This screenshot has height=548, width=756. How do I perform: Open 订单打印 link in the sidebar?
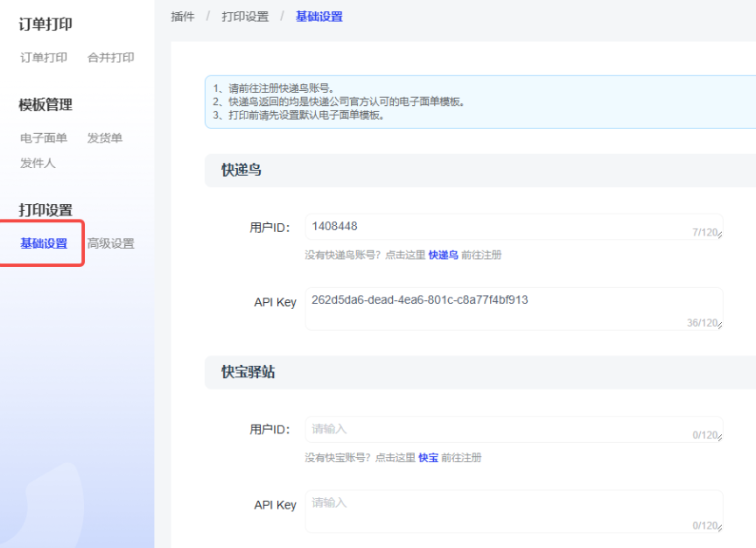point(44,58)
